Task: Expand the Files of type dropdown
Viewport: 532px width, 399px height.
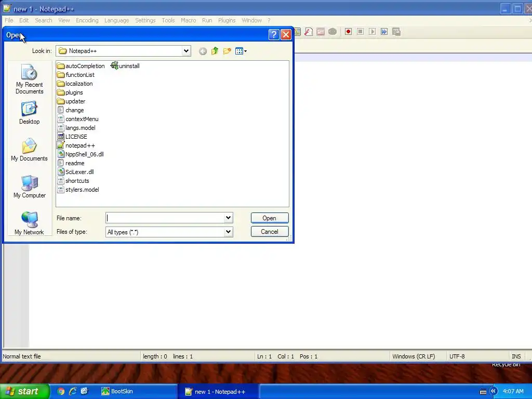Action: pos(229,232)
